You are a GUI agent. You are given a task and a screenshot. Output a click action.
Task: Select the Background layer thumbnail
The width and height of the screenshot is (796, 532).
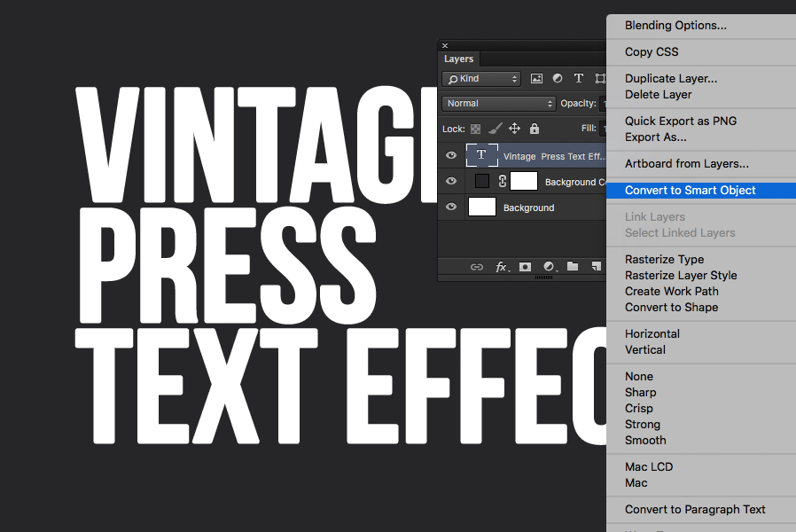[x=482, y=207]
